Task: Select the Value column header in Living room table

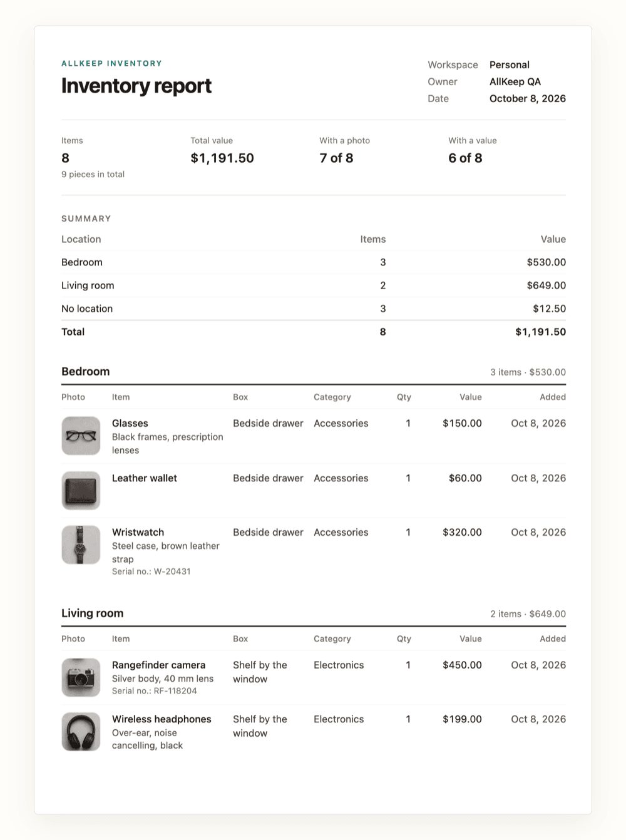Action: click(x=470, y=639)
